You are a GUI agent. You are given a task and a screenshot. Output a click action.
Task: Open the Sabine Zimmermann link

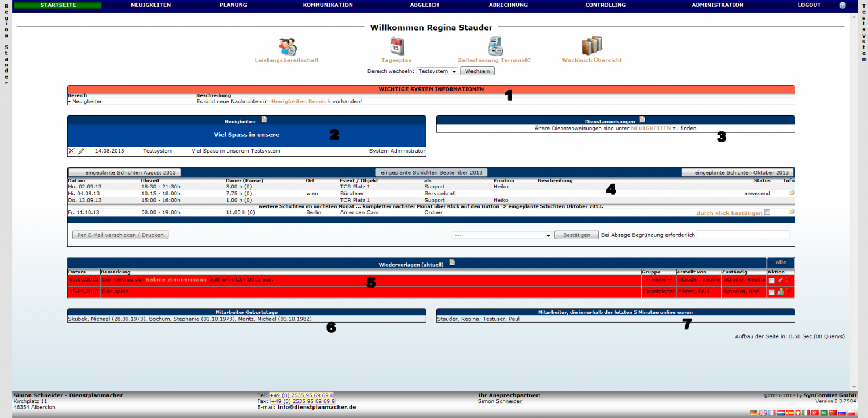tap(176, 280)
